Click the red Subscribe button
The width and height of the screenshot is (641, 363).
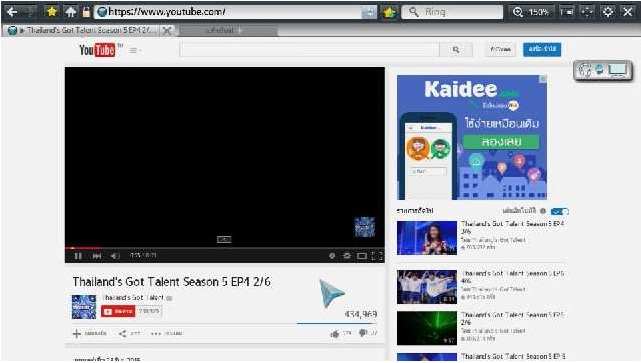(x=118, y=311)
